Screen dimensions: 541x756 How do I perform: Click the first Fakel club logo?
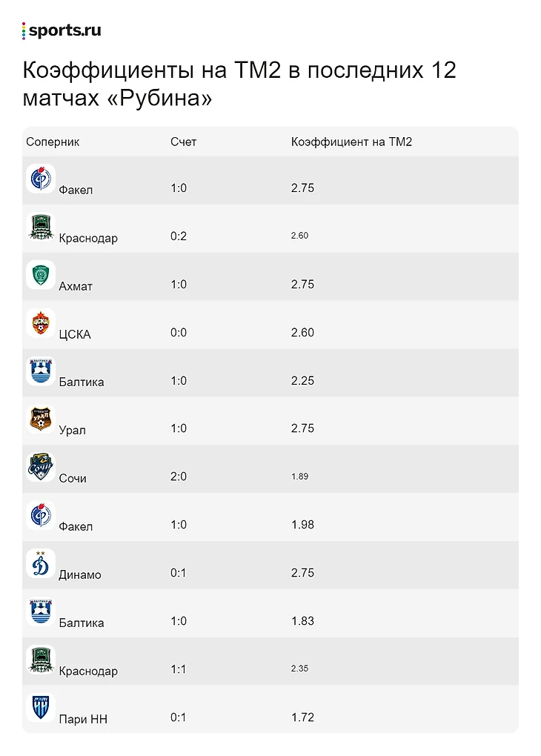pos(41,179)
